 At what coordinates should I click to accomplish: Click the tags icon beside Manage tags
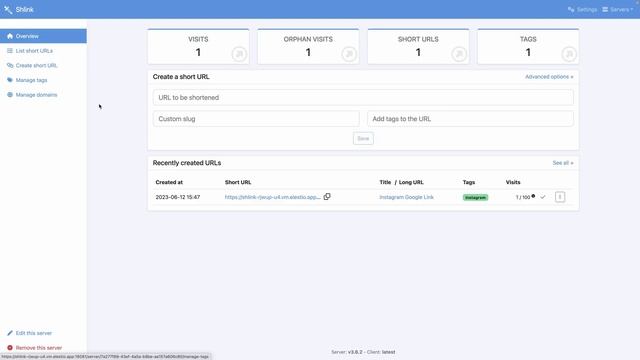coord(10,80)
